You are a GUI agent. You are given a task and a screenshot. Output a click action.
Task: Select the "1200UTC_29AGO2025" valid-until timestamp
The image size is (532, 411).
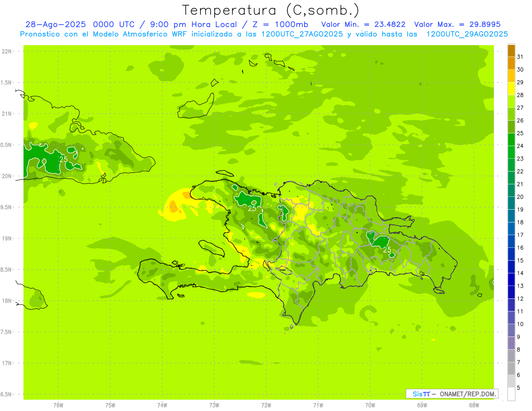(467, 34)
